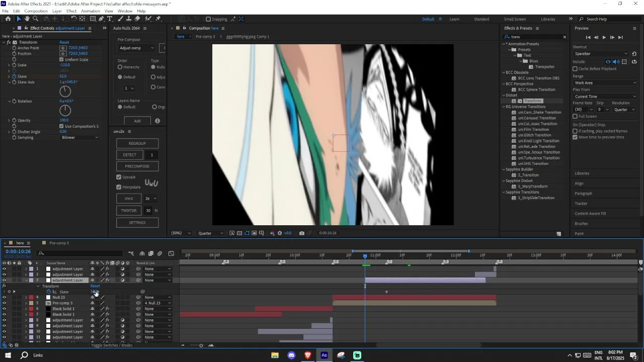
Task: Hide layer 1 adjustment Layer eye
Action: (x=4, y=269)
